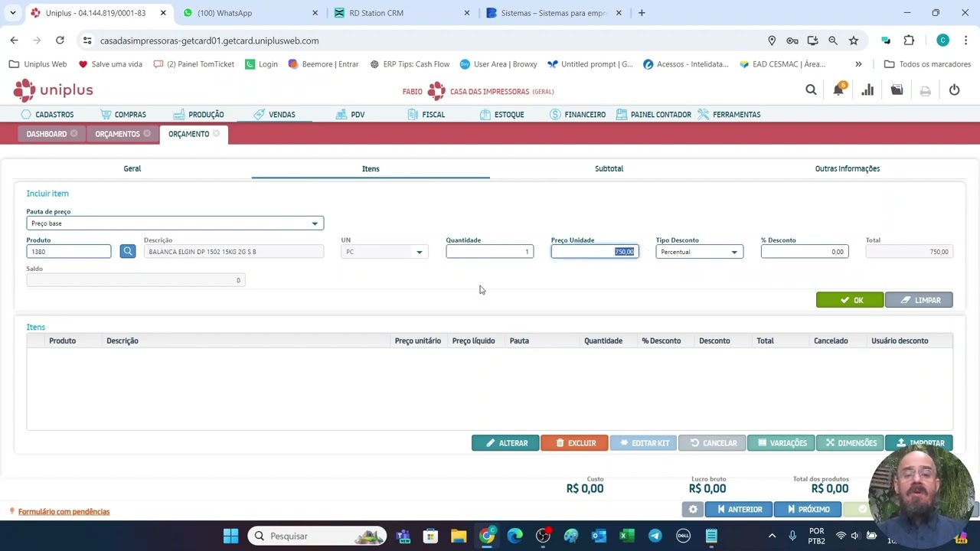Open the Login bookmark
The width and height of the screenshot is (980, 551).
click(x=261, y=64)
